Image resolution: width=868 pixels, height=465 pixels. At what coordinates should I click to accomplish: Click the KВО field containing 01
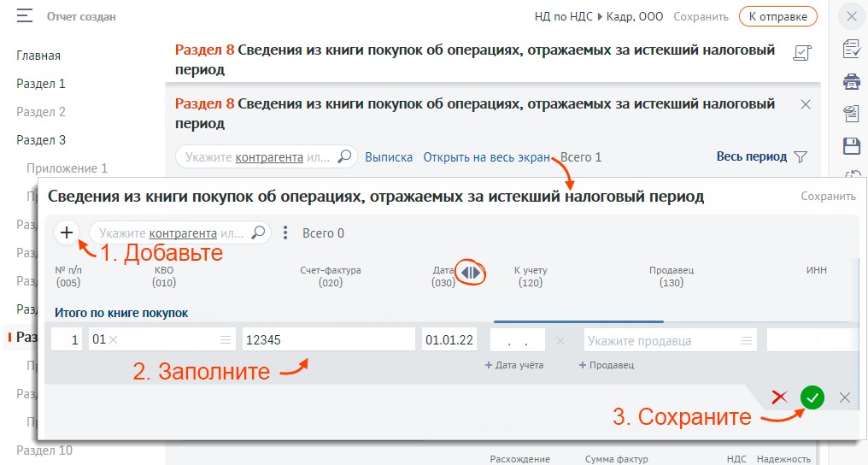click(x=161, y=339)
